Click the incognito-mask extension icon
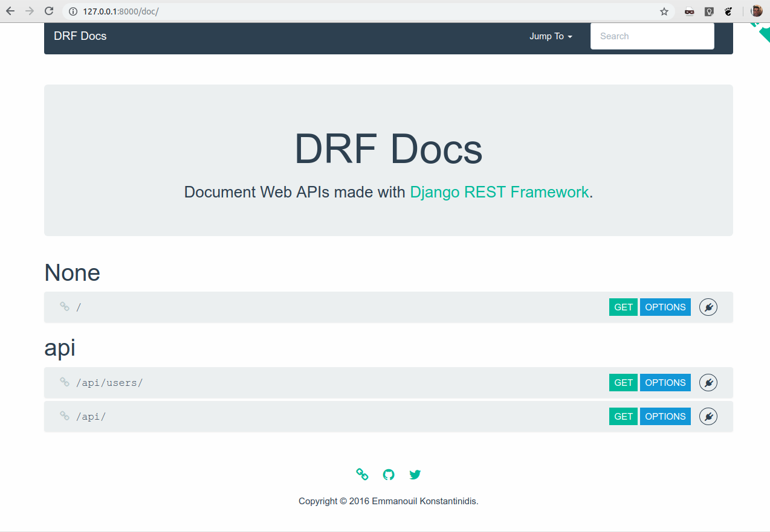The image size is (770, 532). 689,11
